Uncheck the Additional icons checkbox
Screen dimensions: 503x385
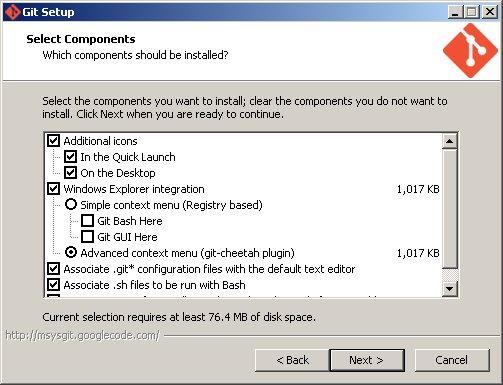pos(53,141)
